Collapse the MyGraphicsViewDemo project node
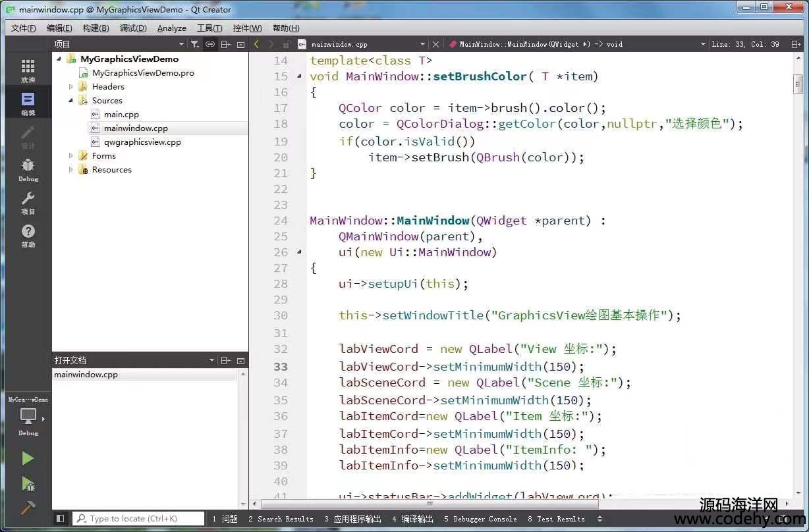Image resolution: width=809 pixels, height=532 pixels. pyautogui.click(x=59, y=59)
